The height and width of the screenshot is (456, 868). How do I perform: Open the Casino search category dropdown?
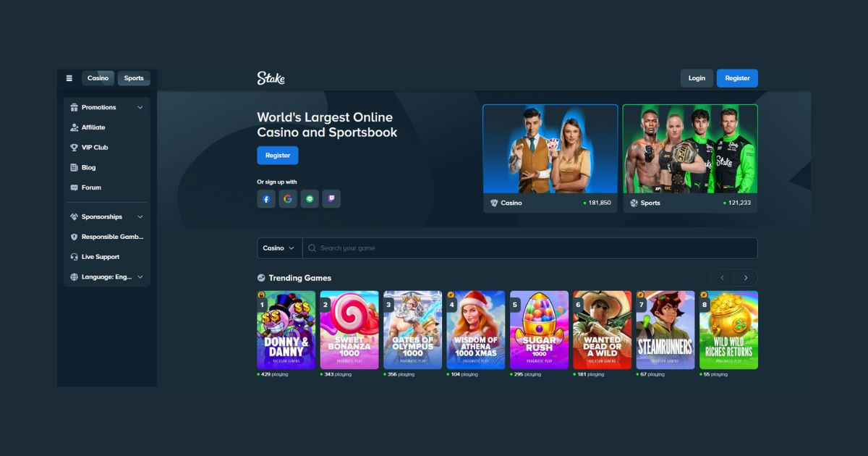pyautogui.click(x=279, y=248)
